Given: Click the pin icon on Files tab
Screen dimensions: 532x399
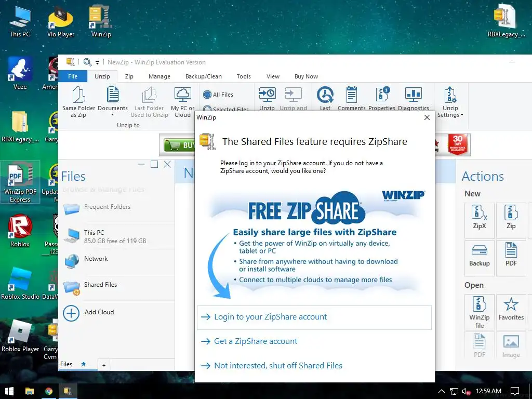Looking at the screenshot, I should [x=84, y=364].
